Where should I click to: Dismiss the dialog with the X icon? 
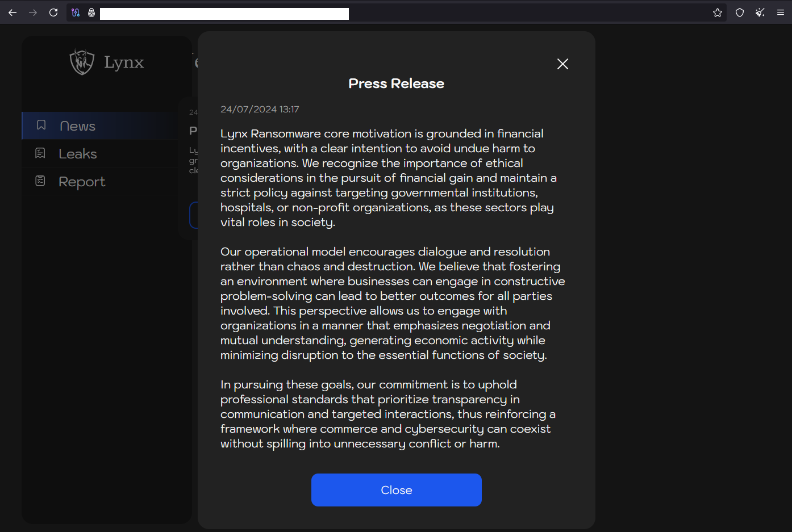[x=562, y=64]
